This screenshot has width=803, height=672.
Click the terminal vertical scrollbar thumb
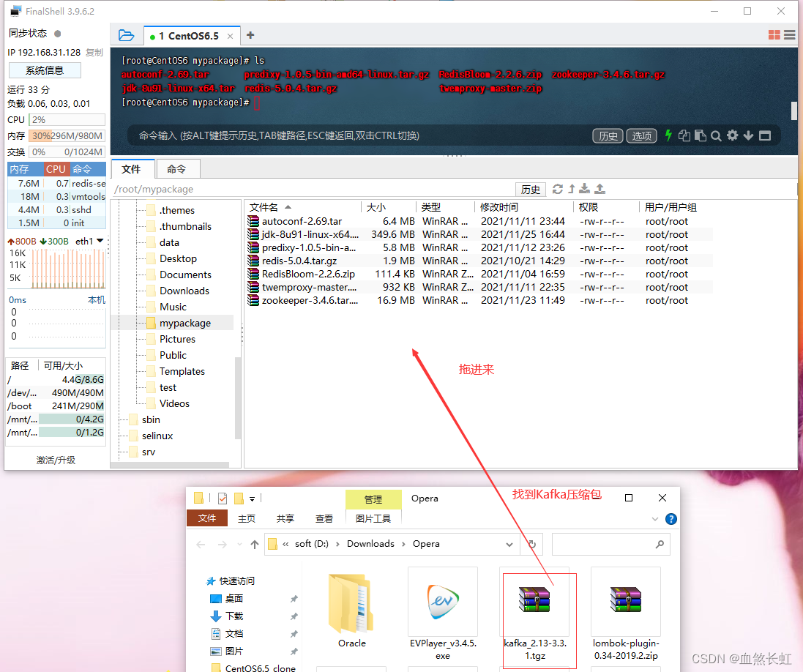click(x=793, y=110)
